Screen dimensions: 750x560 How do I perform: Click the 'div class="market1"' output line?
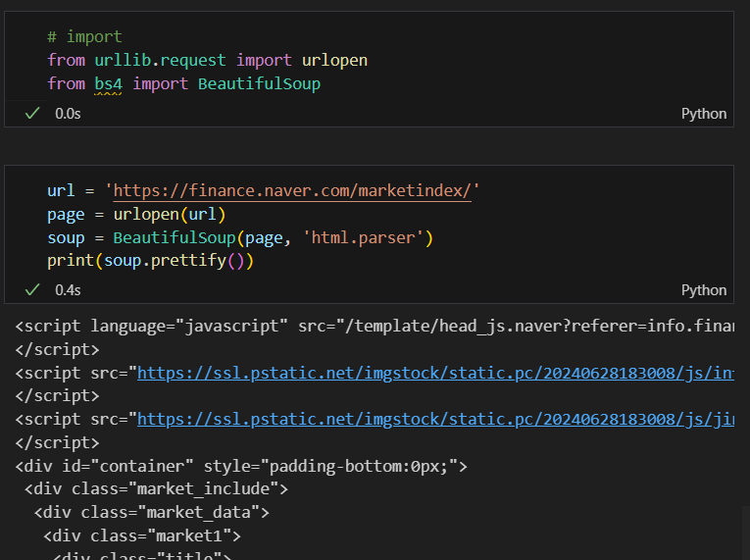(x=142, y=536)
